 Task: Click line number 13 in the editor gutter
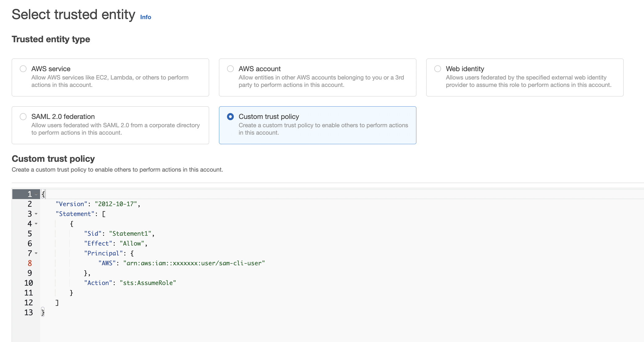click(x=29, y=312)
